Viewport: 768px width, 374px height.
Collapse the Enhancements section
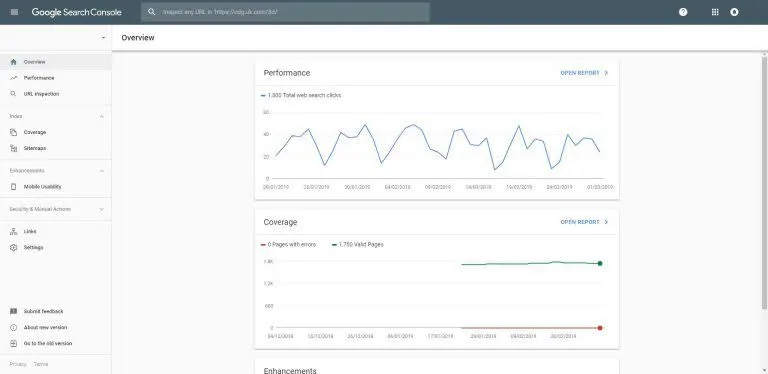tap(102, 171)
